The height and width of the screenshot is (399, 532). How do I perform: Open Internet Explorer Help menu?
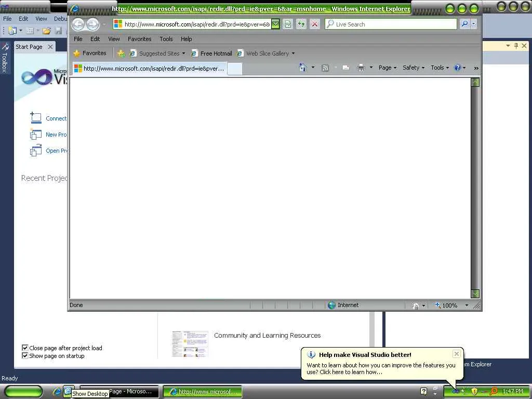coord(187,39)
